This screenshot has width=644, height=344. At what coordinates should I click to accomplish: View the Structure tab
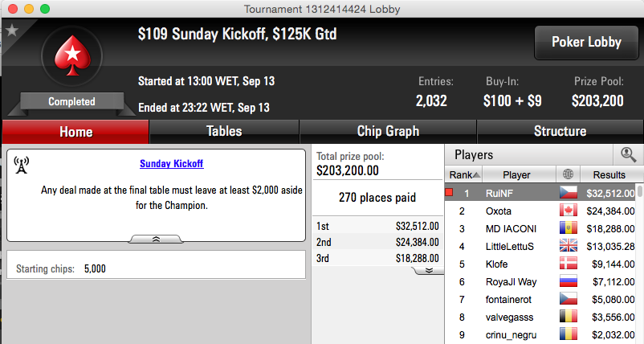pyautogui.click(x=560, y=132)
